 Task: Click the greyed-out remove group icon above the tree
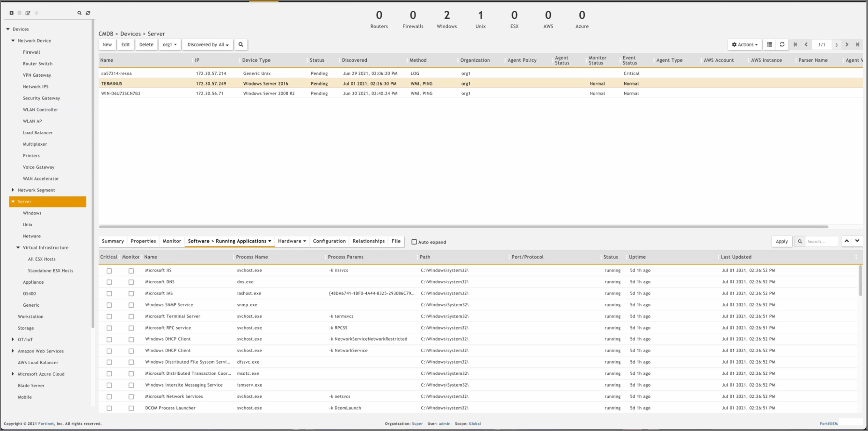[x=20, y=13]
